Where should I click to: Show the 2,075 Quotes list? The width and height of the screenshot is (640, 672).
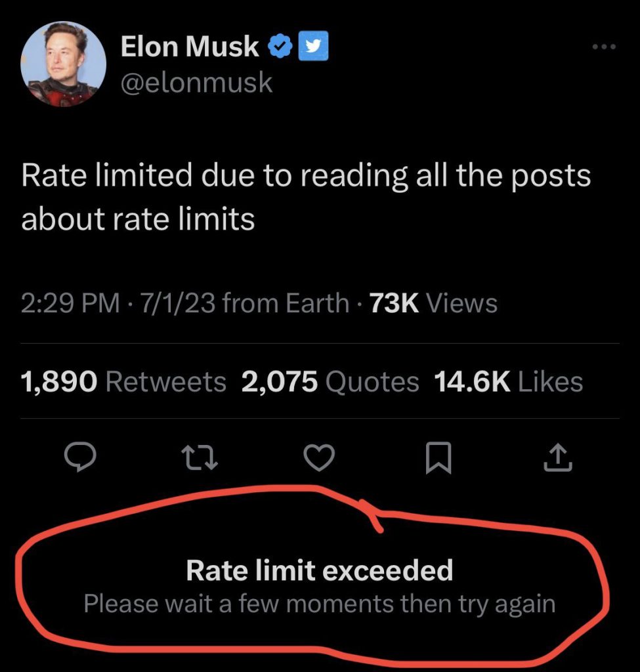pos(330,381)
